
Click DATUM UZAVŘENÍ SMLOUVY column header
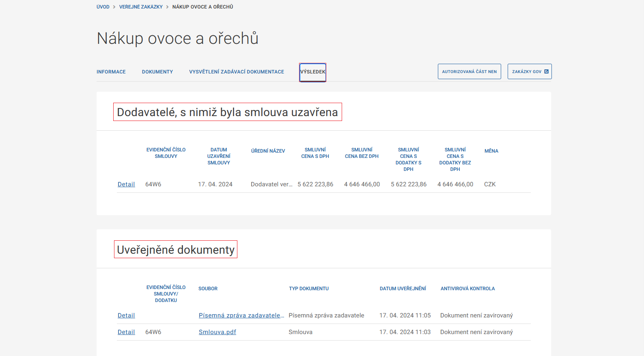click(x=219, y=156)
